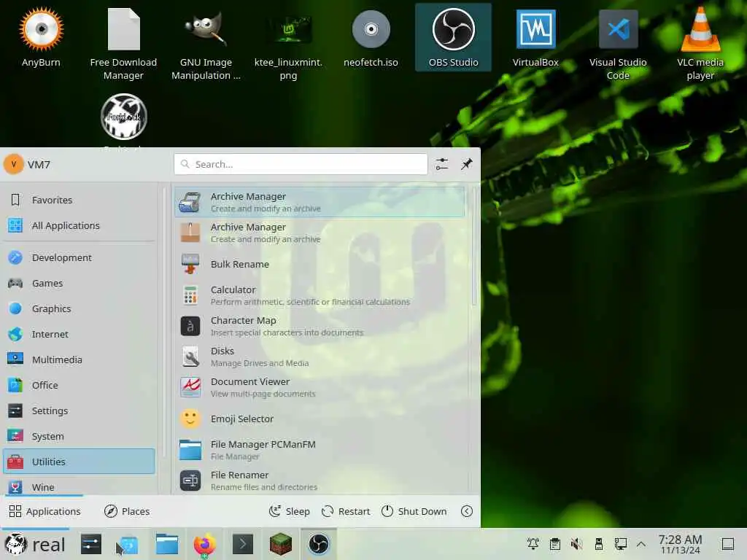Open the Settings category
This screenshot has width=747, height=560.
(79, 411)
